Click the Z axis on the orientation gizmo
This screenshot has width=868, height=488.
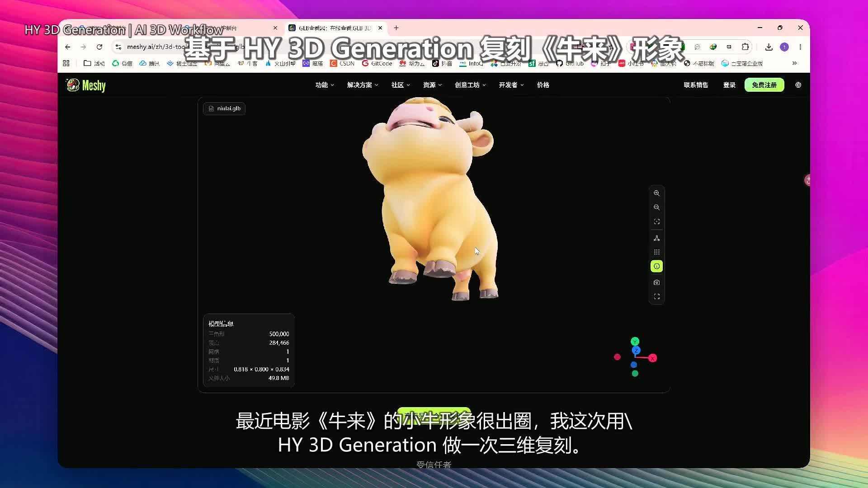[636, 350]
